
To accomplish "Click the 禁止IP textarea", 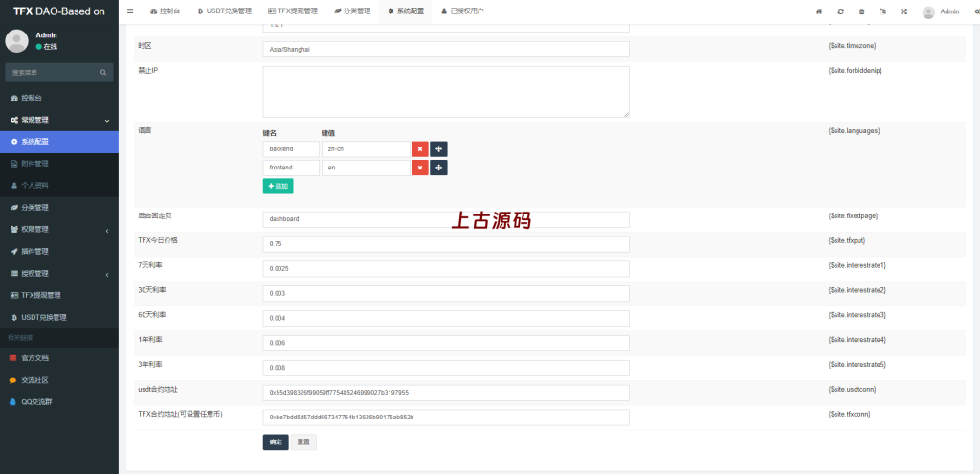I will (446, 92).
